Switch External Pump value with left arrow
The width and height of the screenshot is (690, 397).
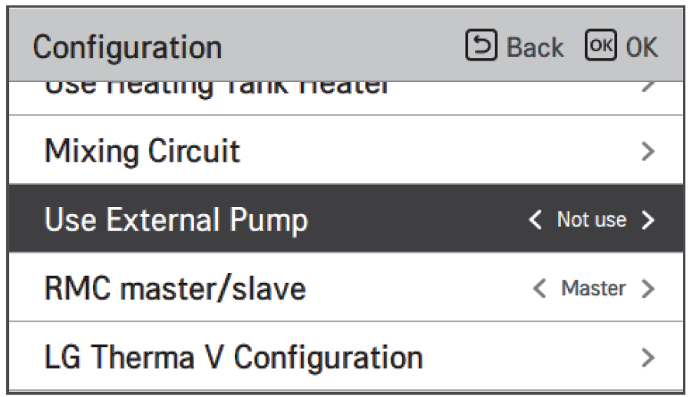pos(535,219)
